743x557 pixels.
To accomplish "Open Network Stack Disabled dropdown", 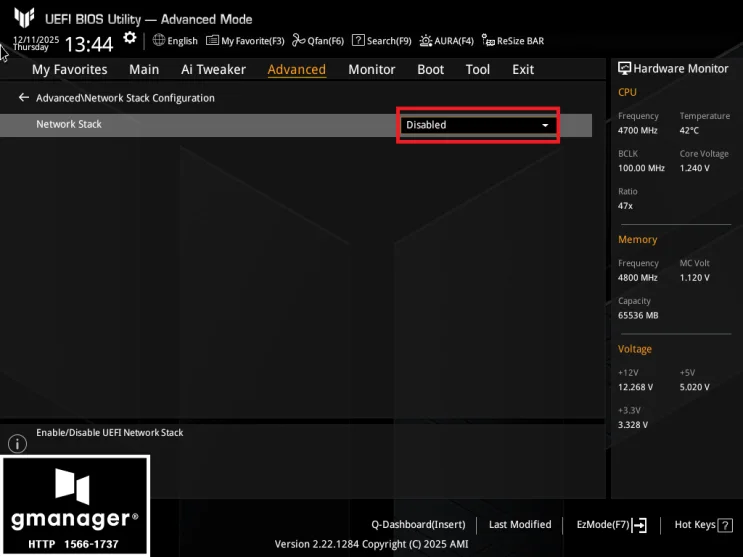I will pyautogui.click(x=478, y=125).
